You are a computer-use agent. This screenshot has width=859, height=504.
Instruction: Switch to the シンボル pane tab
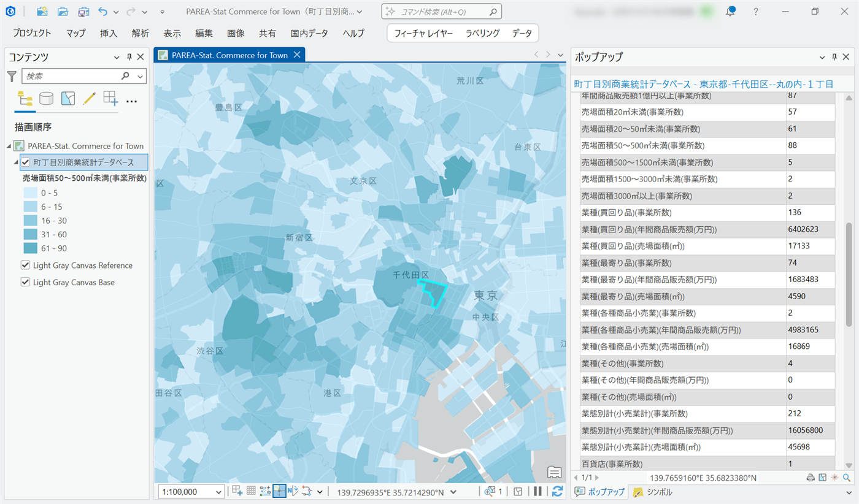pos(654,492)
